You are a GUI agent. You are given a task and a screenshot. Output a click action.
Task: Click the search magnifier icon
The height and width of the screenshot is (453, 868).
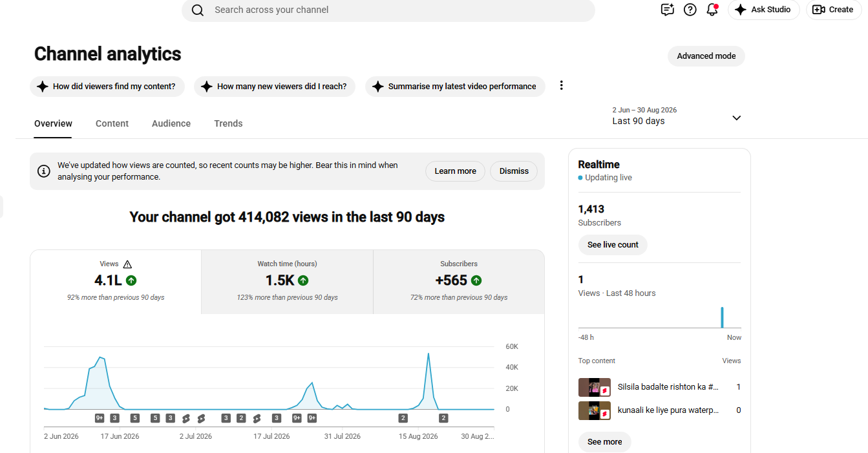[x=198, y=10]
